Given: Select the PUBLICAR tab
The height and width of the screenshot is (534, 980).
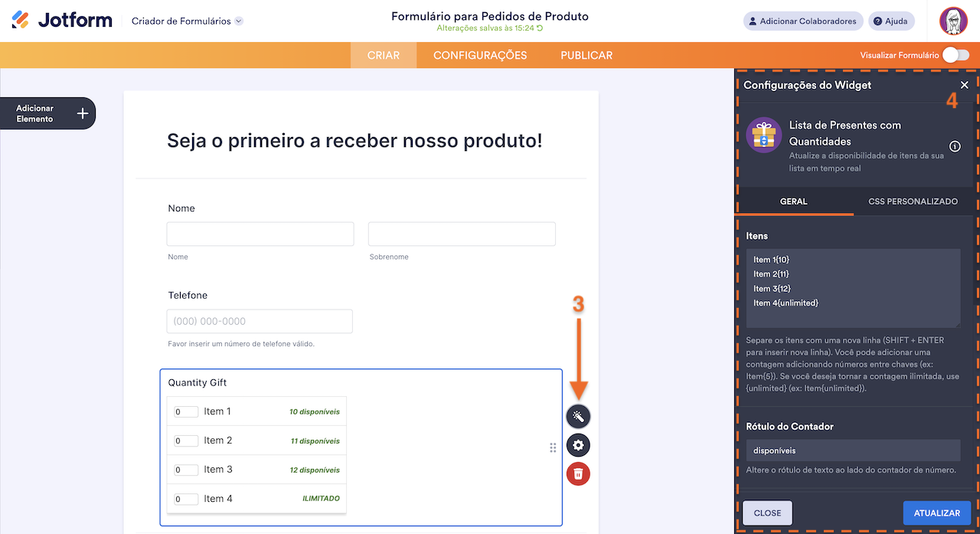Looking at the screenshot, I should click(x=586, y=55).
